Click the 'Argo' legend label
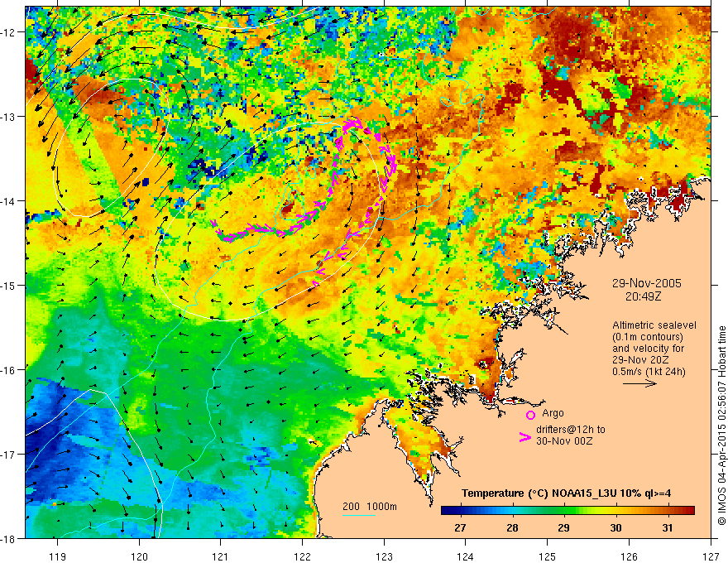Viewport: 728px width, 563px height. click(553, 413)
